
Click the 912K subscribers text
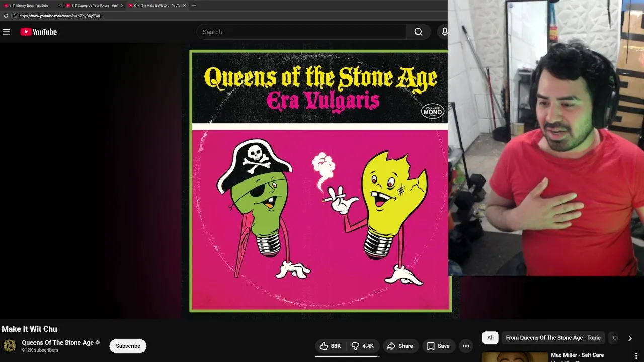click(x=40, y=350)
